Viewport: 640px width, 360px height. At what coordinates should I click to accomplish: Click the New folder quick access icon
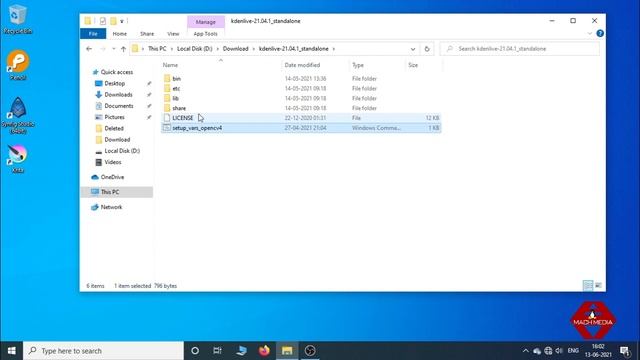click(x=113, y=21)
